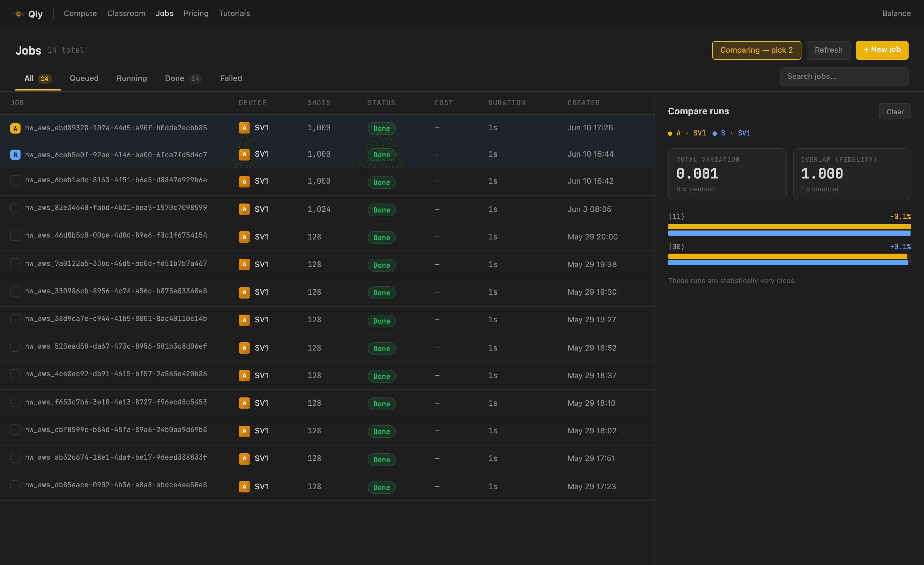Clear the compare runs selection

[x=895, y=112]
